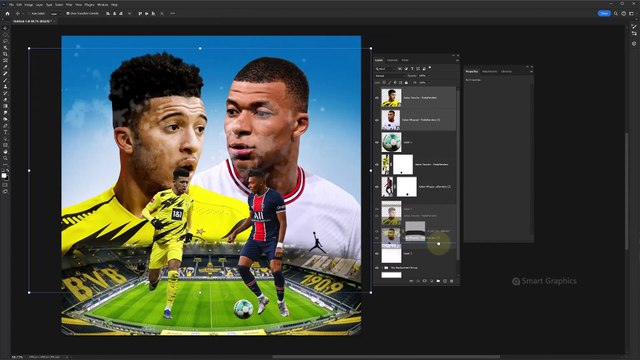Toggle layer filtering on/off switch
Screen dimensions: 640x360
(x=430, y=68)
